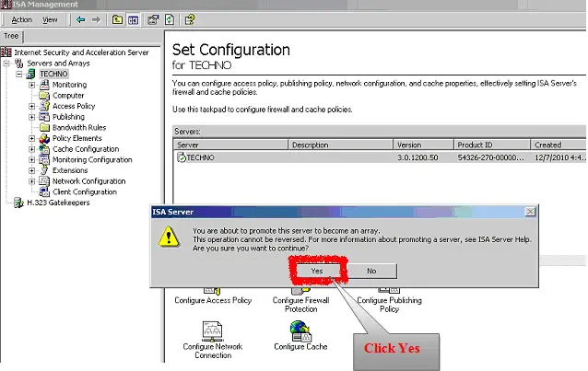Select Monitoring tree item
This screenshot has height=371, width=588.
[69, 85]
